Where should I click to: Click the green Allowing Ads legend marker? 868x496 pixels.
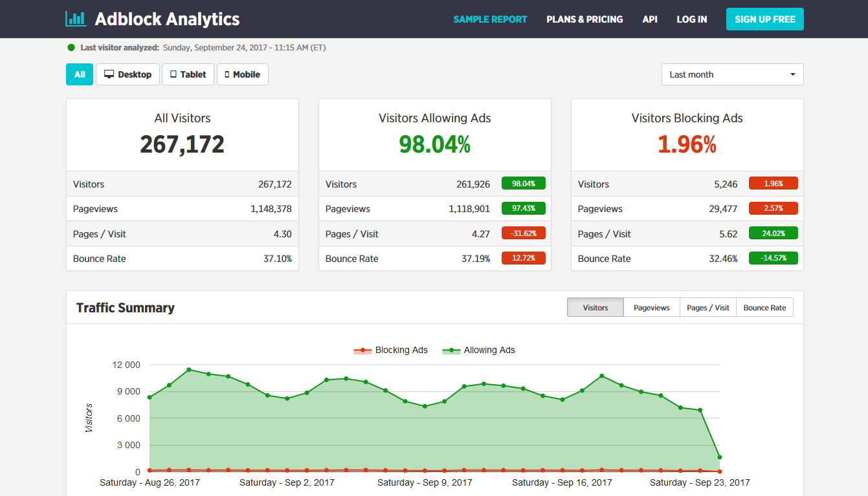pos(452,350)
